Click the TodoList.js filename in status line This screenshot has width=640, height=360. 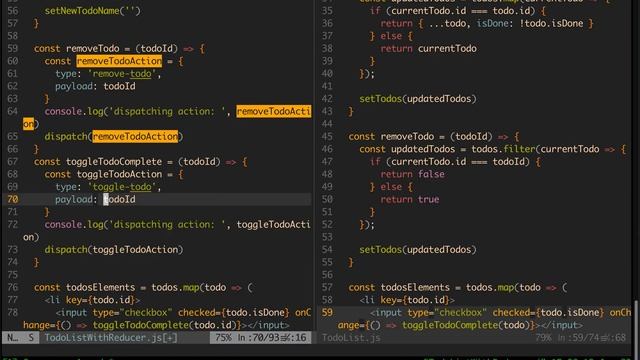tap(351, 338)
